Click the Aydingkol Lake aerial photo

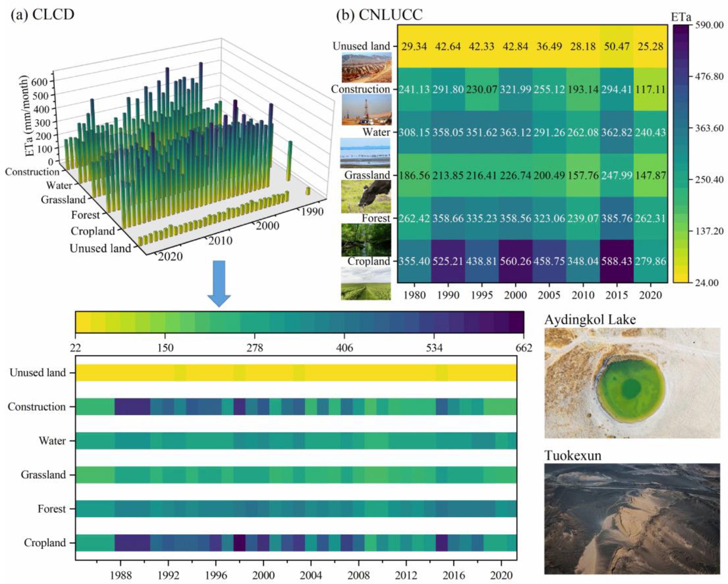pos(632,383)
